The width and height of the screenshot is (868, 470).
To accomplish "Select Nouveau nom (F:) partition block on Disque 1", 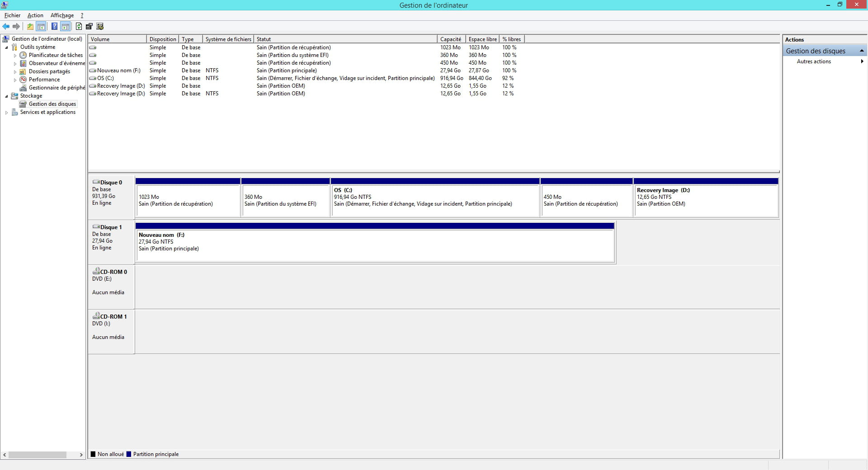I will tap(375, 242).
